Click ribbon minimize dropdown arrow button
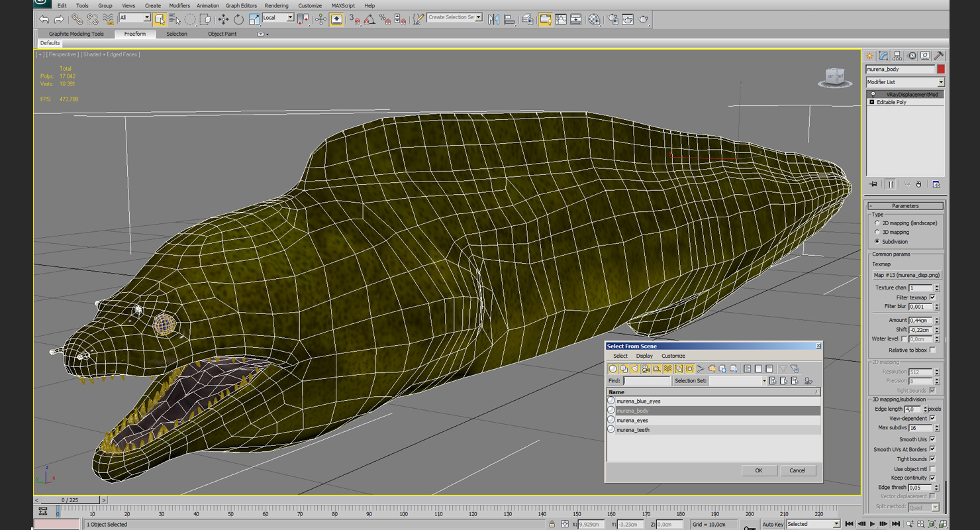 tap(262, 34)
